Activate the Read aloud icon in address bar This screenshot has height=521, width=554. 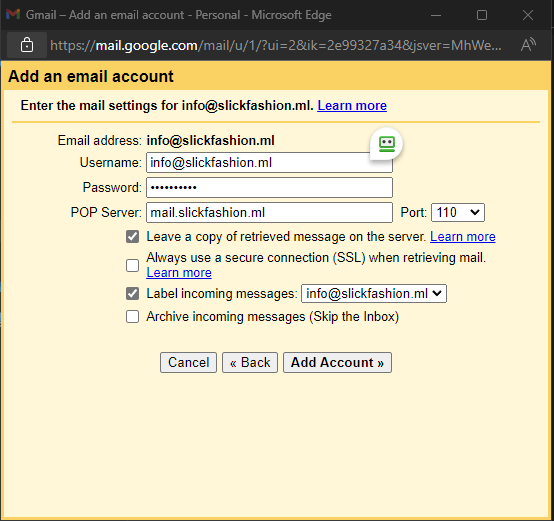(528, 45)
